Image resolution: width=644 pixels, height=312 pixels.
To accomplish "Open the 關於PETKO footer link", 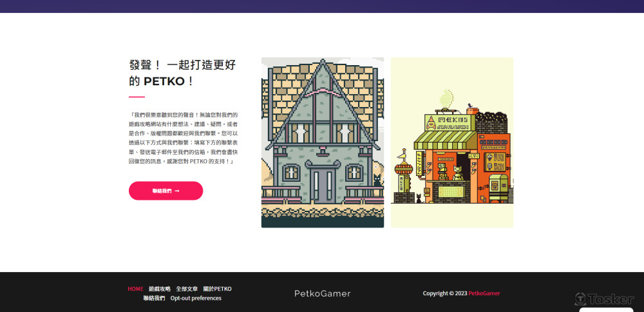I will point(217,289).
